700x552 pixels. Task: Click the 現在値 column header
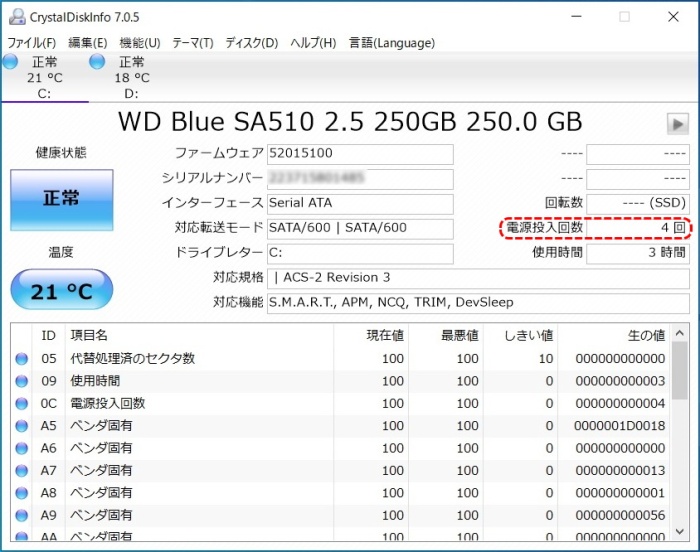371,335
